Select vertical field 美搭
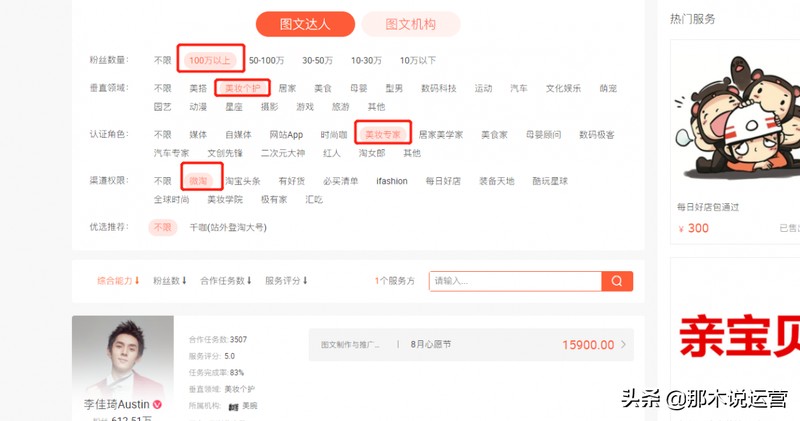Screen dimensions: 800x421 [x=198, y=88]
